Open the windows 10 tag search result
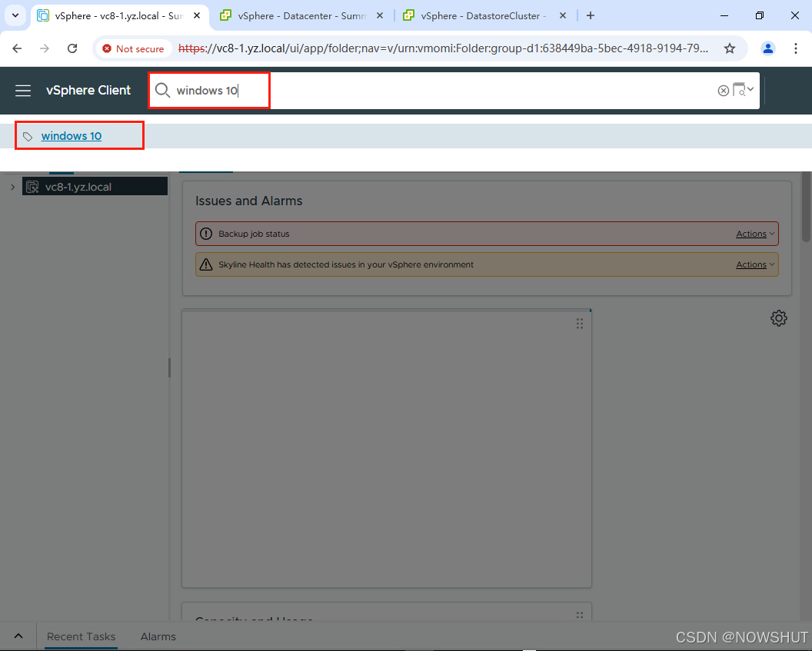 pos(72,136)
